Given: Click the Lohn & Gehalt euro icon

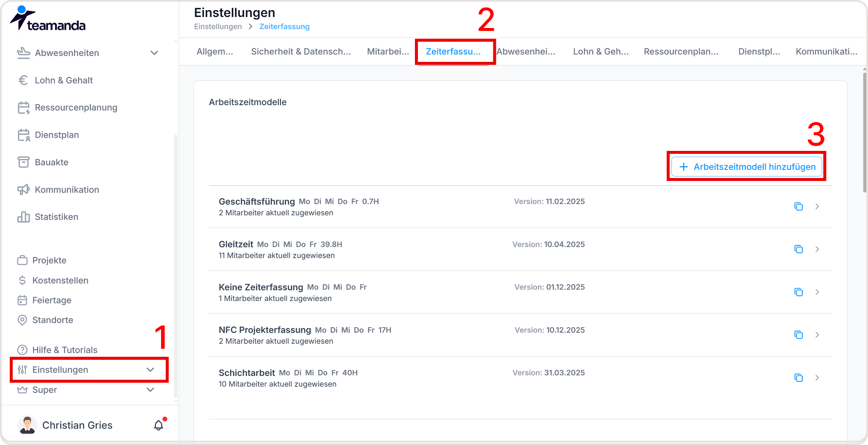Looking at the screenshot, I should [x=23, y=80].
